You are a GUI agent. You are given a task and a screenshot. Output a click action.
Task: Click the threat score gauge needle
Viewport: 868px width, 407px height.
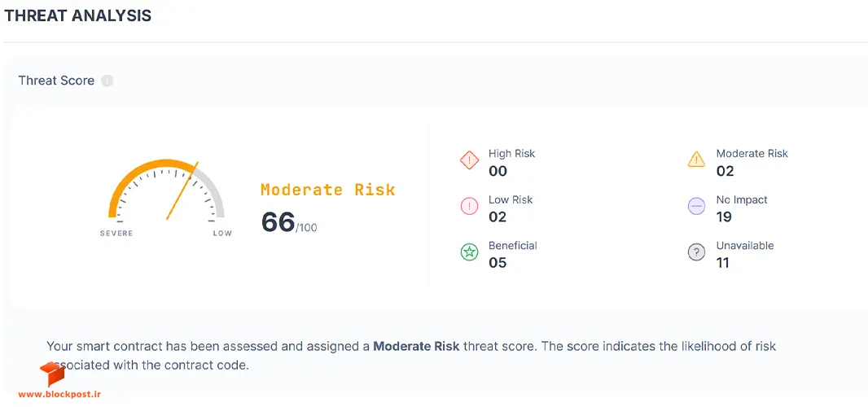(182, 190)
